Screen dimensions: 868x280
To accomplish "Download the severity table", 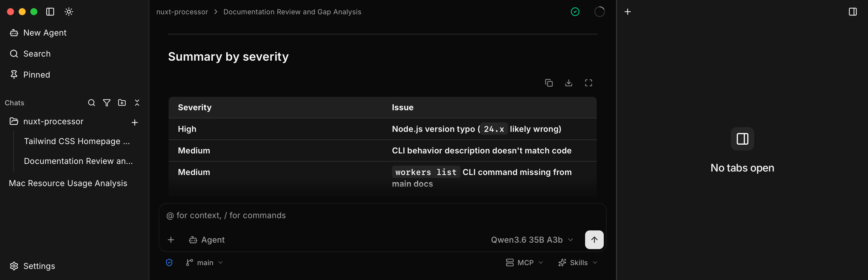I will [569, 83].
